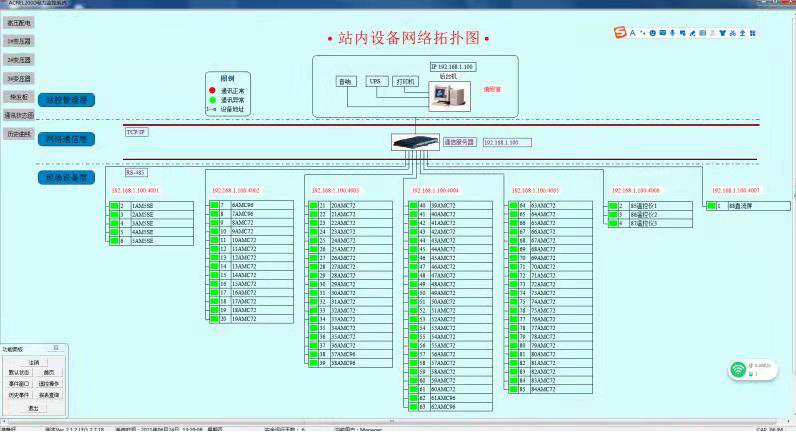Open the Sogou soft keyboard icon

(x=662, y=33)
